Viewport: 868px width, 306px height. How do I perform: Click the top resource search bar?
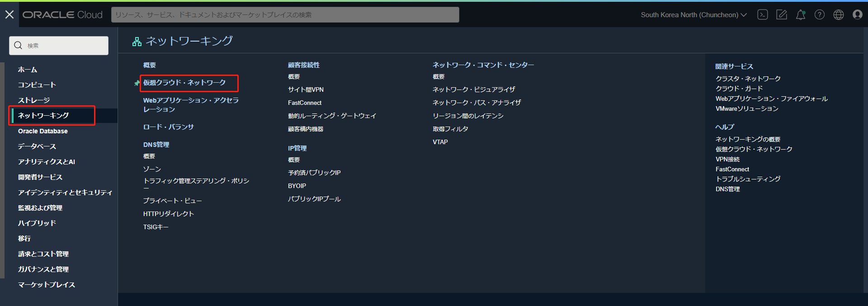[x=285, y=15]
